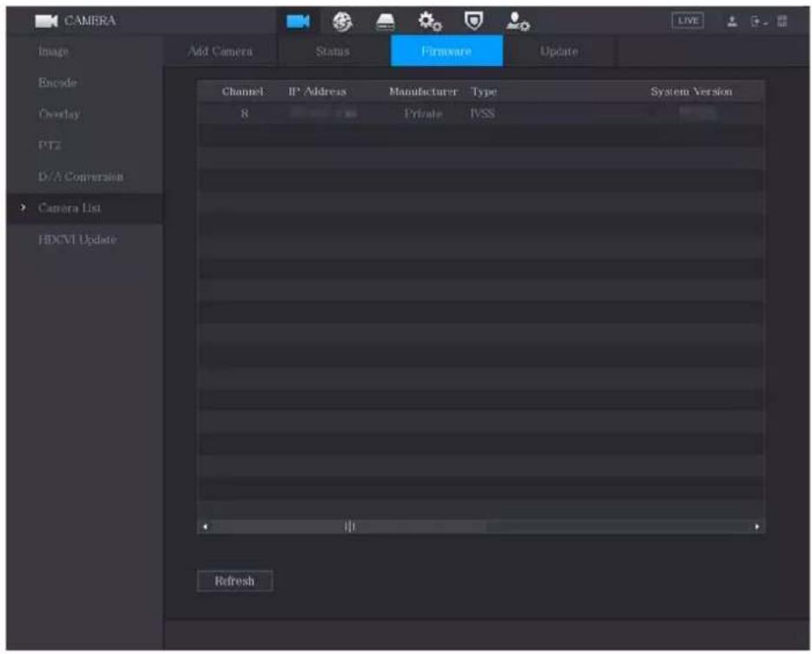This screenshot has width=812, height=654.
Task: Switch to the Update tab
Action: (558, 51)
